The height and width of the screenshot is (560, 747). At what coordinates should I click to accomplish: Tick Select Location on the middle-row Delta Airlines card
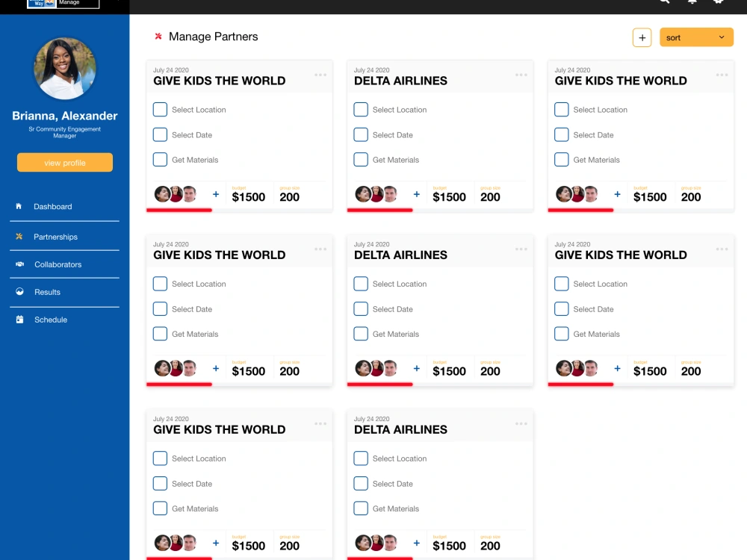(x=361, y=284)
